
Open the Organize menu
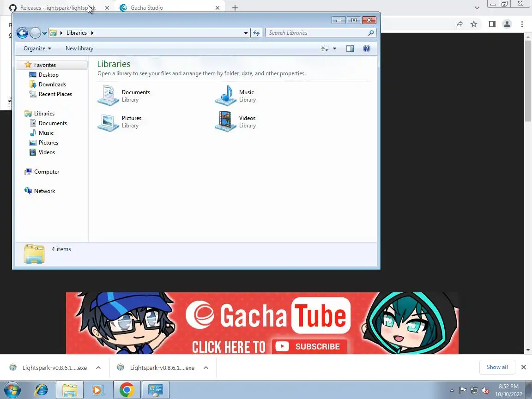[37, 48]
